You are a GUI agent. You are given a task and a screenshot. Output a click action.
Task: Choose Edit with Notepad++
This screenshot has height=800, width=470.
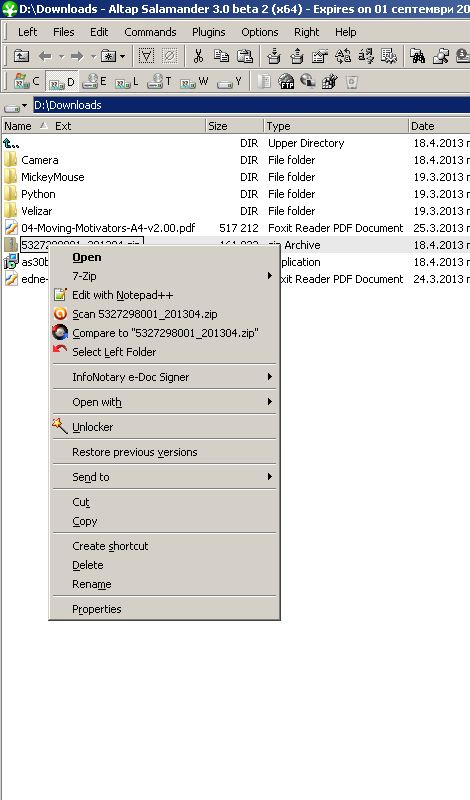pyautogui.click(x=164, y=295)
